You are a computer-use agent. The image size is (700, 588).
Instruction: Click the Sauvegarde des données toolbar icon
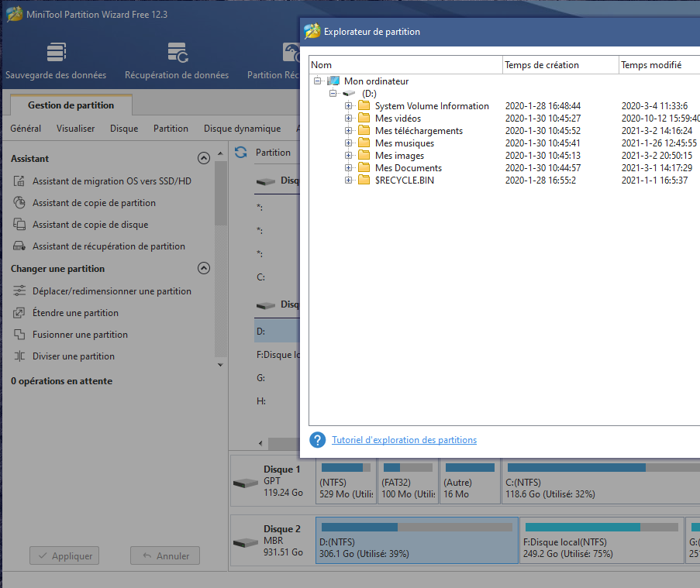click(56, 54)
